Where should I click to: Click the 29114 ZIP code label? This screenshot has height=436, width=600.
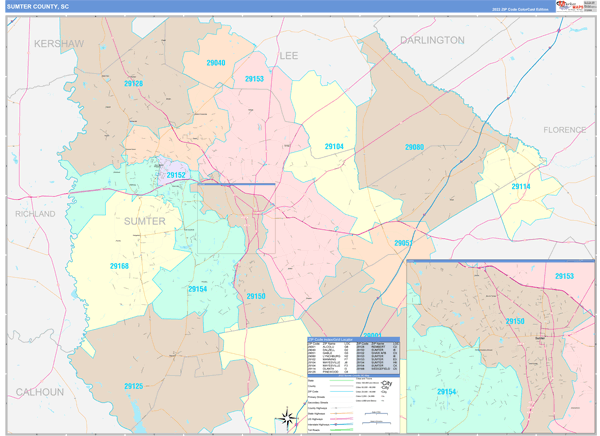click(521, 187)
